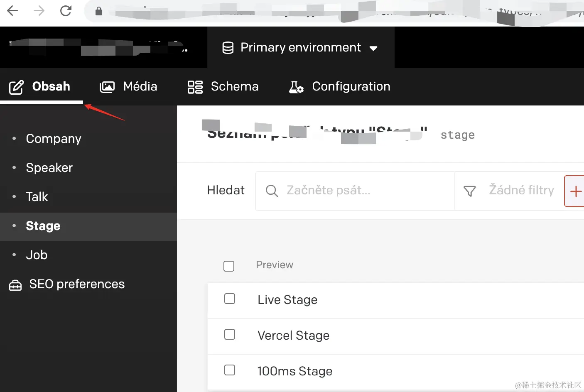Reload the page with refresh icon
Screen dimensions: 584x392
[x=66, y=11]
